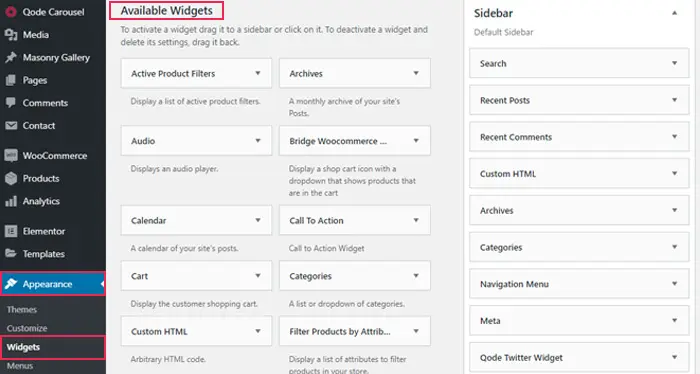Expand the Qode Twitter Widget settings
The height and width of the screenshot is (374, 700).
pyautogui.click(x=675, y=357)
